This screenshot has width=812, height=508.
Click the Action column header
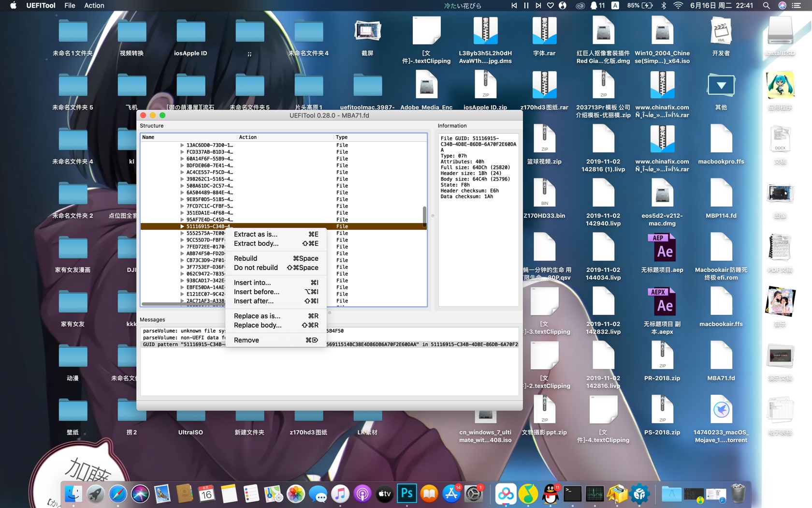point(285,137)
